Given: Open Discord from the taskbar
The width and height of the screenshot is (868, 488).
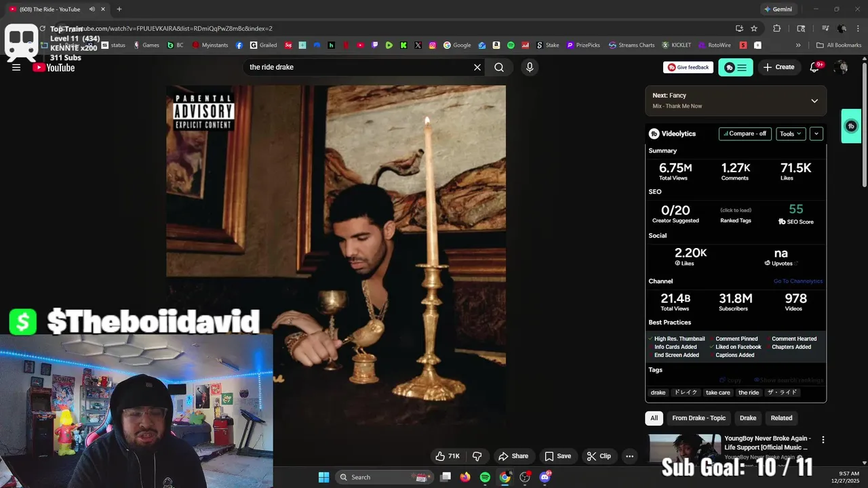Looking at the screenshot, I should click(x=545, y=477).
